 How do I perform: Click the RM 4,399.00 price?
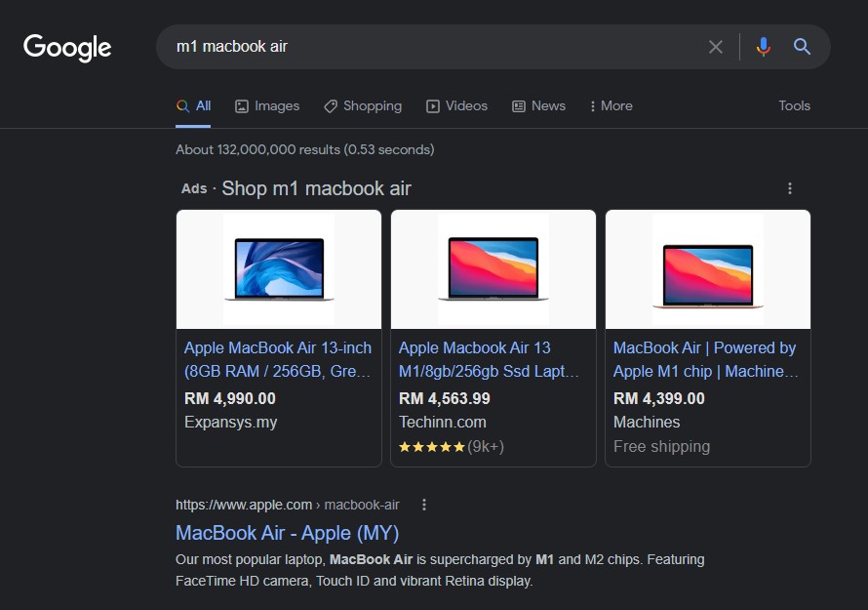click(658, 398)
